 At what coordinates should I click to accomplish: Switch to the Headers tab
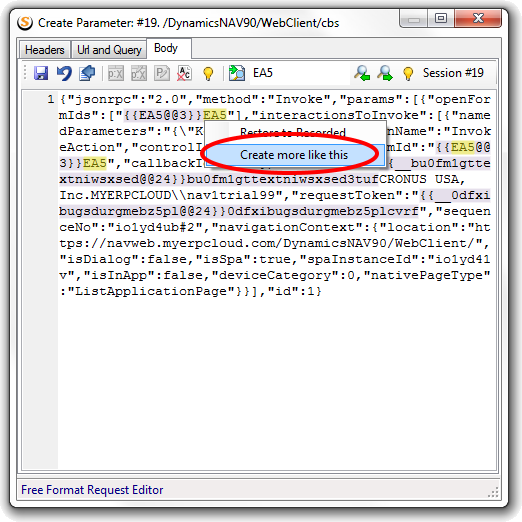click(x=45, y=50)
